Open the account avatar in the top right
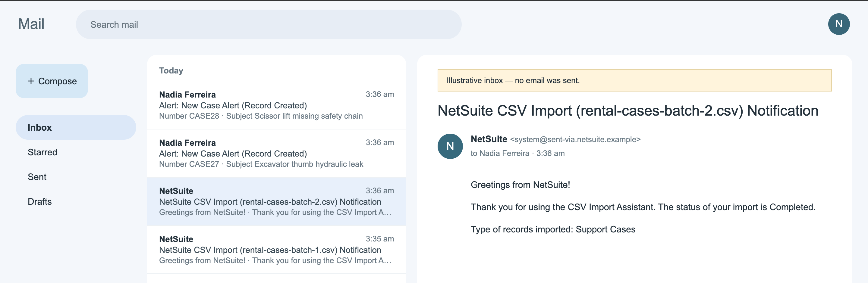The image size is (868, 283). pyautogui.click(x=839, y=24)
